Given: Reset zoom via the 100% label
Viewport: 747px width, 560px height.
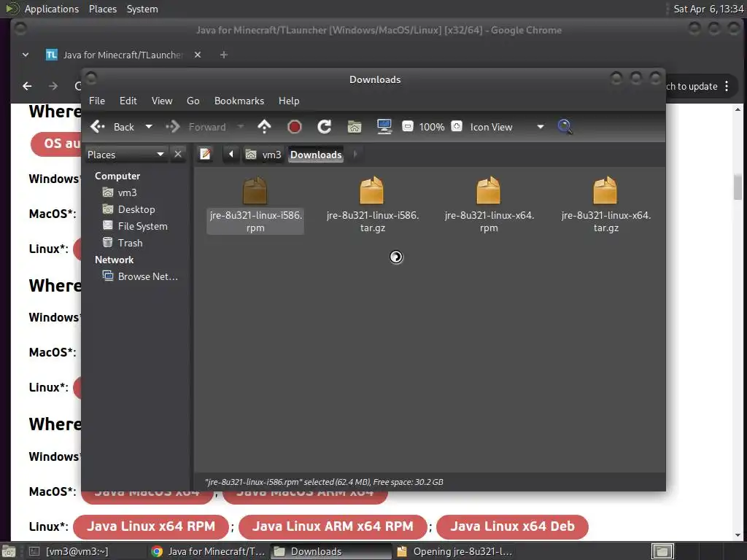Looking at the screenshot, I should click(432, 127).
